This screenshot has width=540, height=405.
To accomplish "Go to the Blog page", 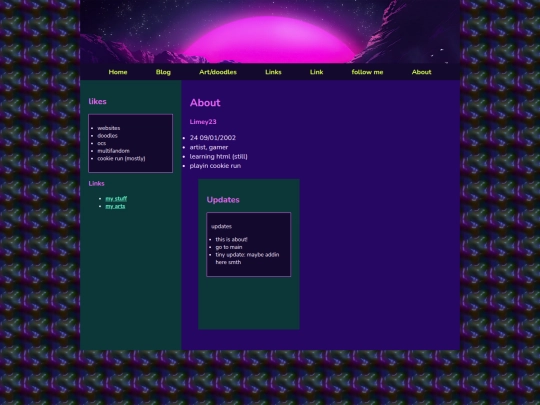I will [x=163, y=72].
